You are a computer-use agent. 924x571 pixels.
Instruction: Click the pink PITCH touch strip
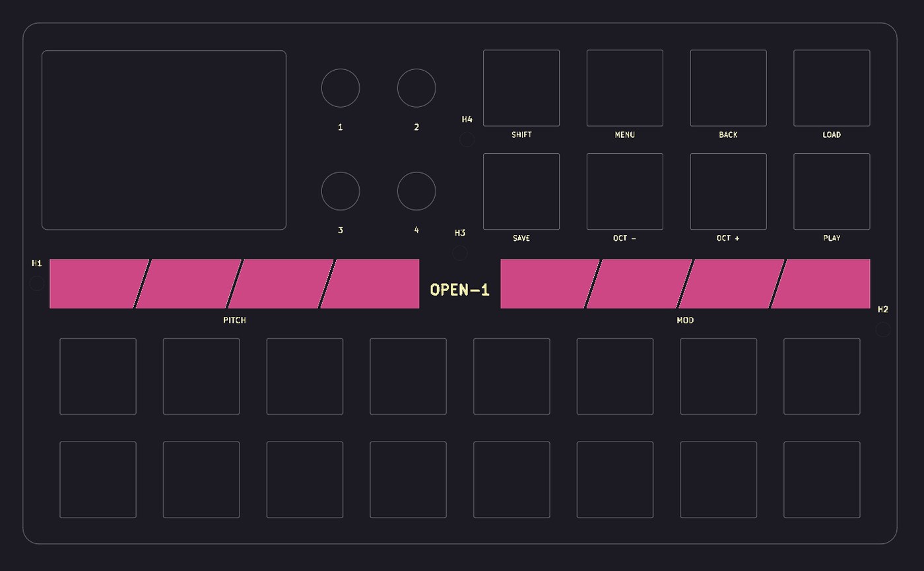[234, 284]
